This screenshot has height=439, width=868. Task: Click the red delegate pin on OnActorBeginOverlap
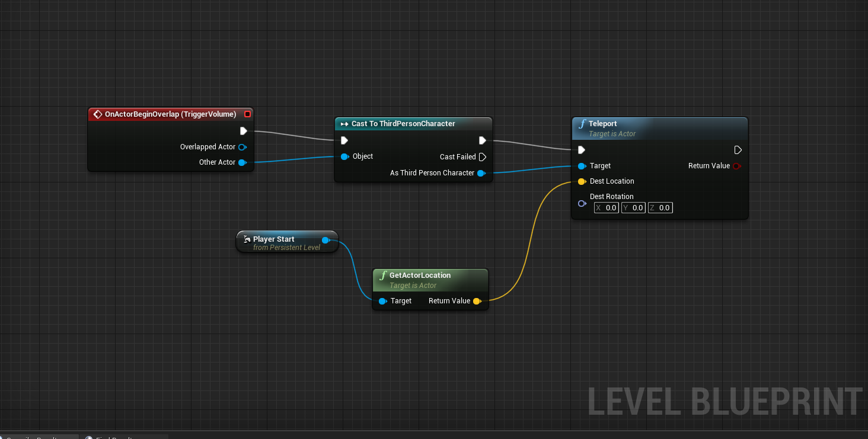[x=248, y=114]
